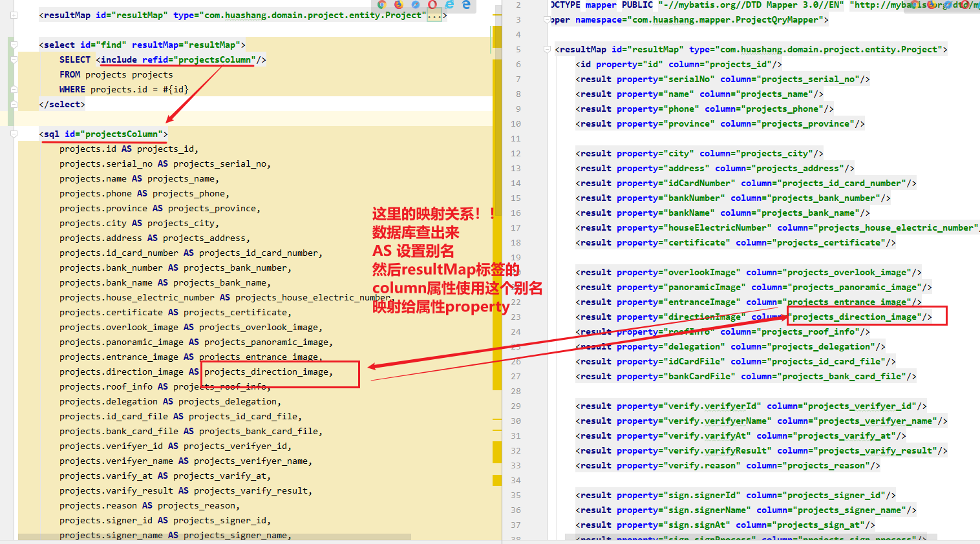Screen dimensions: 980x544
Task: Open the file in Firefox browser
Action: 399,5
